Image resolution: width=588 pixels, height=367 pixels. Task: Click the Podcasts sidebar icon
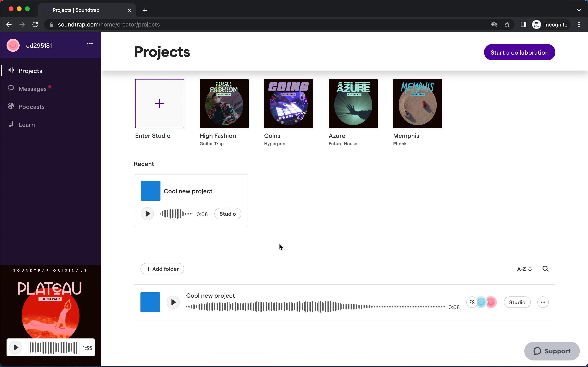(11, 106)
